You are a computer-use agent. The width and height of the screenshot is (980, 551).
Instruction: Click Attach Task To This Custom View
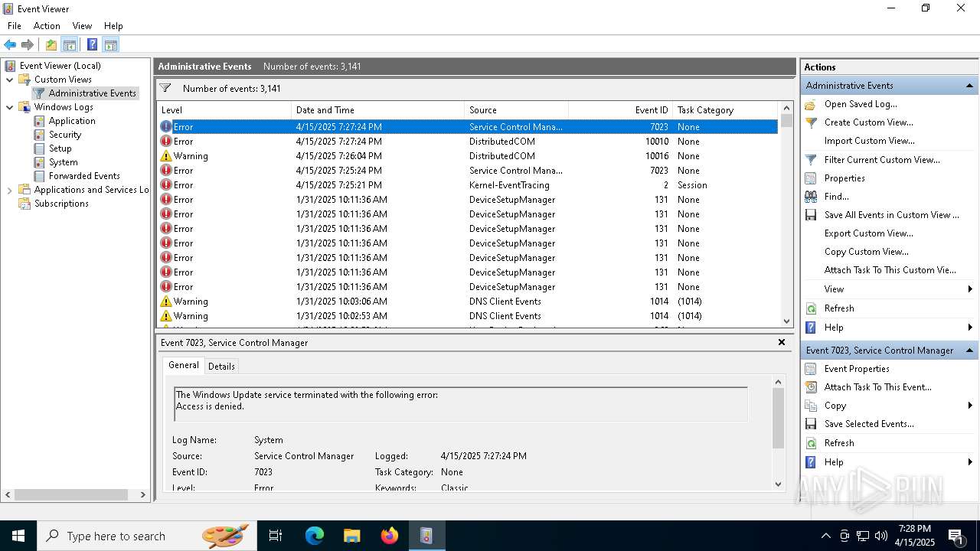click(x=890, y=270)
